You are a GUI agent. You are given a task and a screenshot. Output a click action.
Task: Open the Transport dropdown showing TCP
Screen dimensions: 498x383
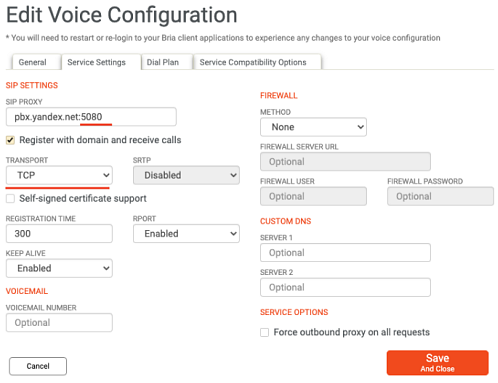click(x=59, y=175)
